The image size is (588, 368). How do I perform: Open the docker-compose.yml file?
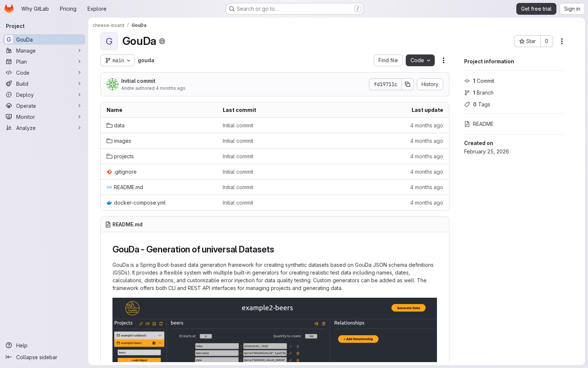click(x=140, y=203)
